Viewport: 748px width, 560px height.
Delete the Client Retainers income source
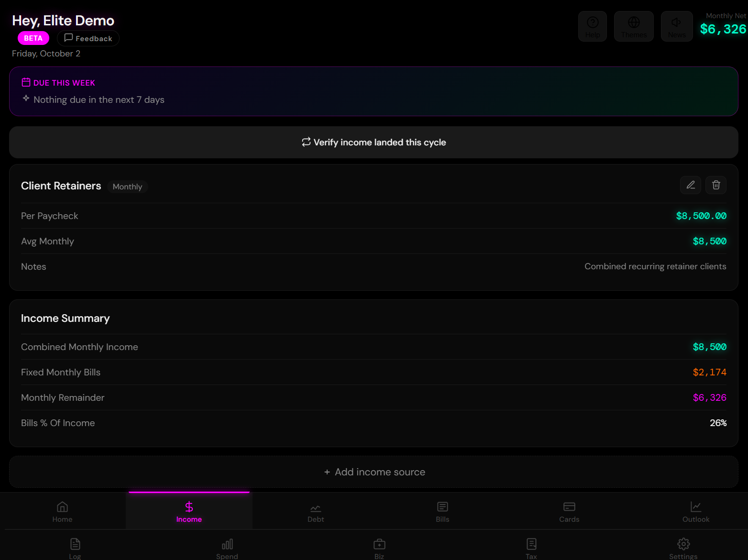click(x=716, y=185)
